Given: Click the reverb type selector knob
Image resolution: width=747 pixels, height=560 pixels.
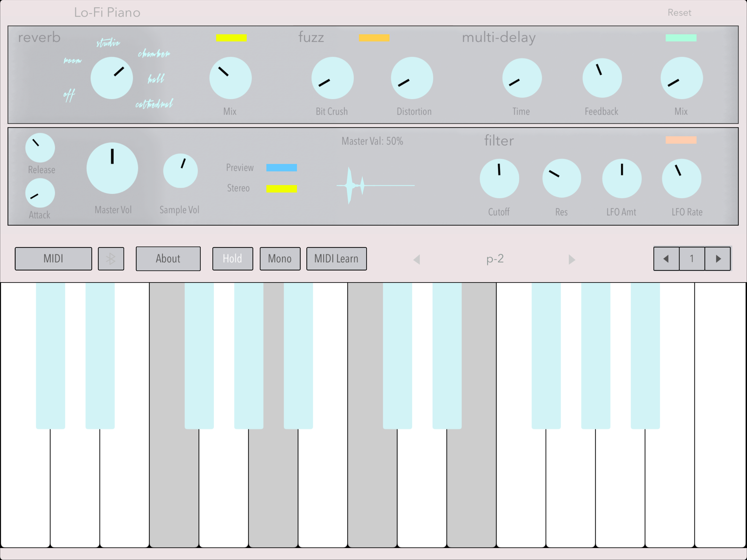Looking at the screenshot, I should [x=112, y=78].
